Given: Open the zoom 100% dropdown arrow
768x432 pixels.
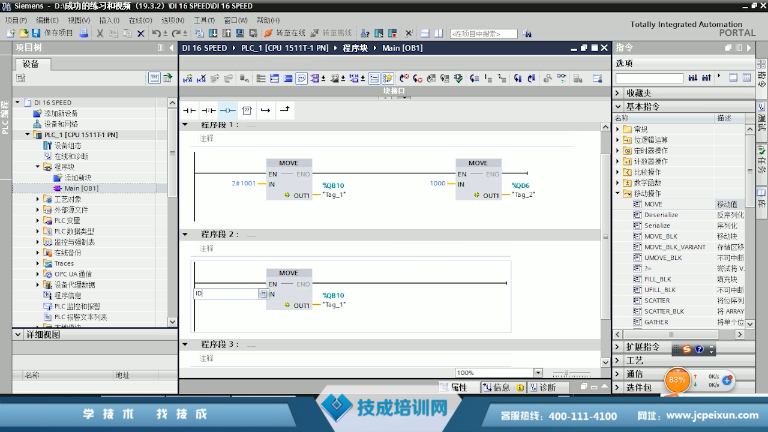Looking at the screenshot, I should pyautogui.click(x=538, y=373).
